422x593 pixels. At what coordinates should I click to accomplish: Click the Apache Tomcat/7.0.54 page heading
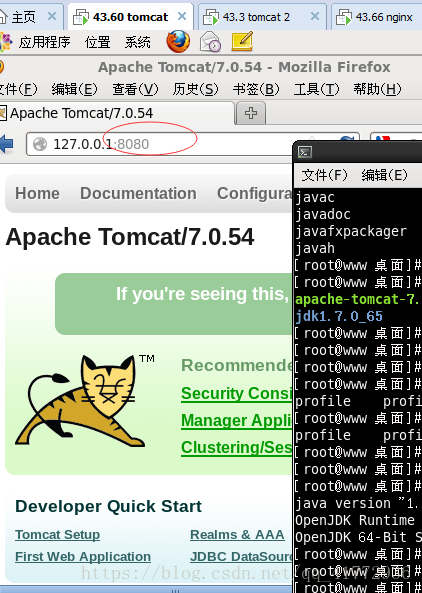point(130,237)
